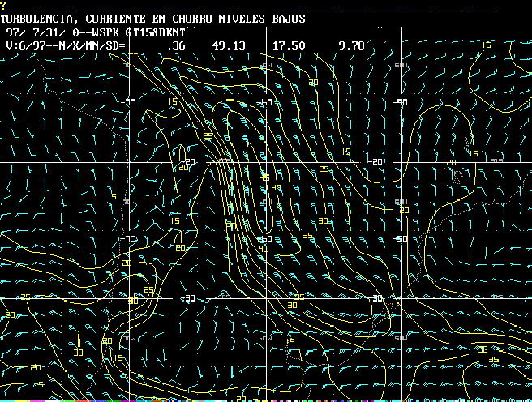Click the 40 contour label beside the 45 label
The height and width of the screenshot is (402, 532).
pos(277,187)
